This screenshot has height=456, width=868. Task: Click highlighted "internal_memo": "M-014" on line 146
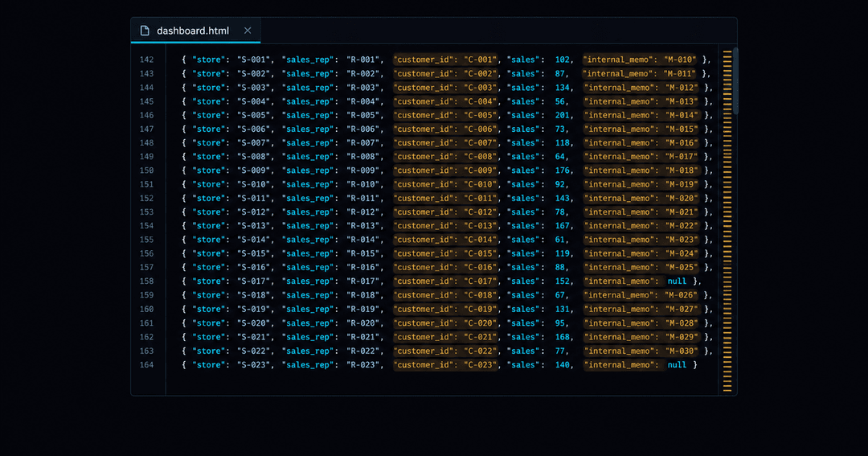point(642,115)
